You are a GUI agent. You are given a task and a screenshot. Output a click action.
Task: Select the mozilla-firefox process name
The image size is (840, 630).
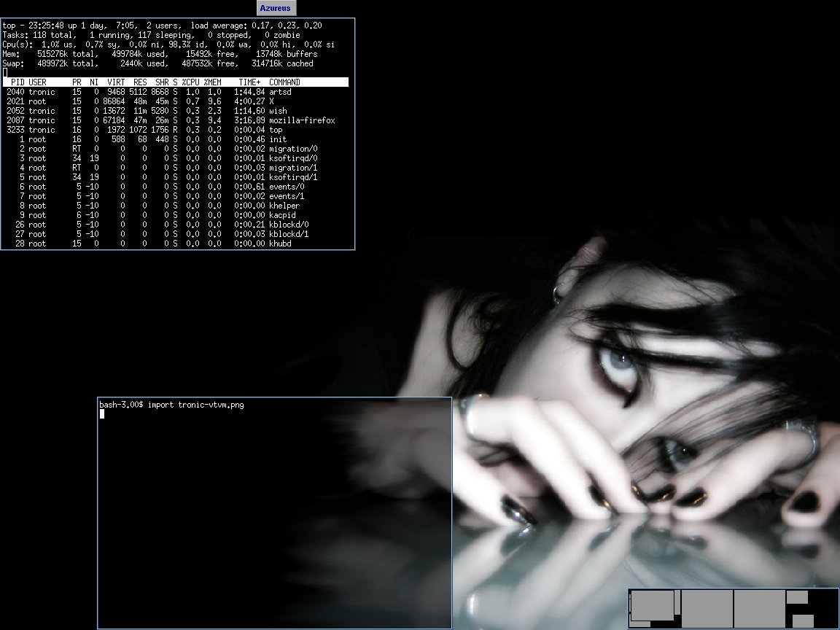click(x=302, y=120)
